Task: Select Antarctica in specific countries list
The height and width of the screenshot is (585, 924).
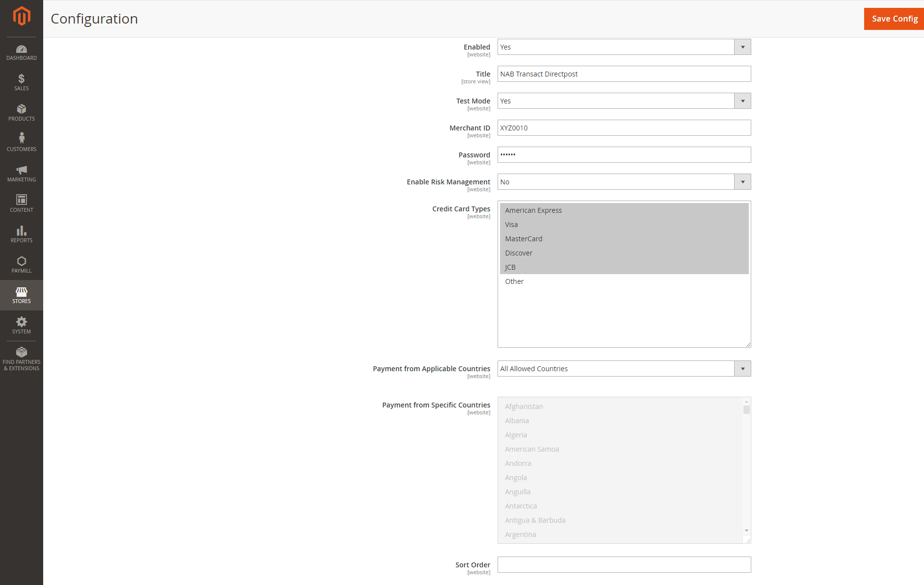Action: click(x=621, y=506)
